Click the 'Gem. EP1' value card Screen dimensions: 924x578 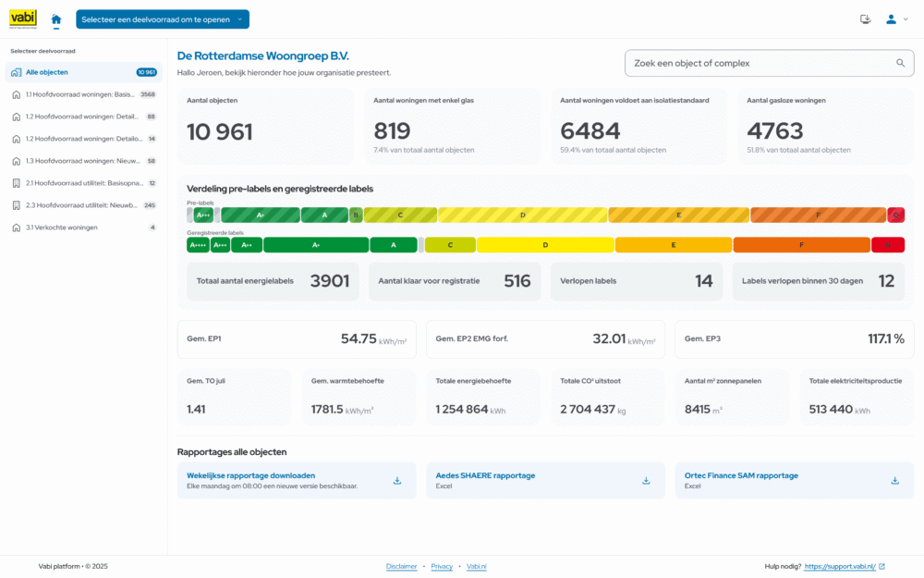click(297, 339)
